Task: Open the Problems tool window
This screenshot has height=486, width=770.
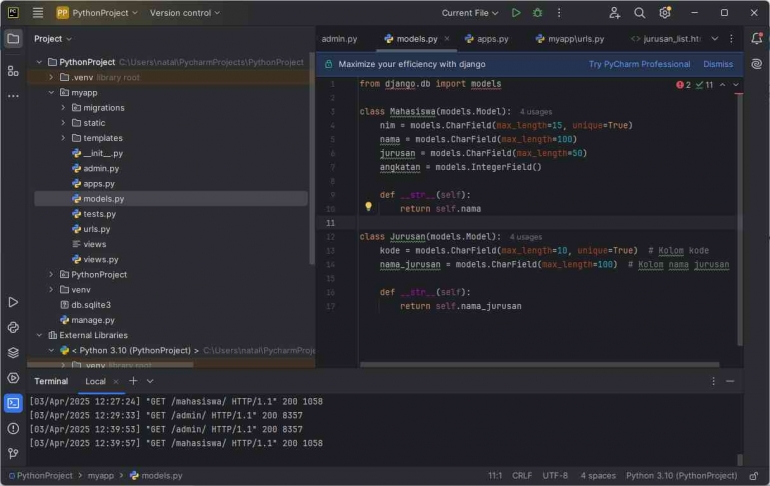Action: click(13, 429)
